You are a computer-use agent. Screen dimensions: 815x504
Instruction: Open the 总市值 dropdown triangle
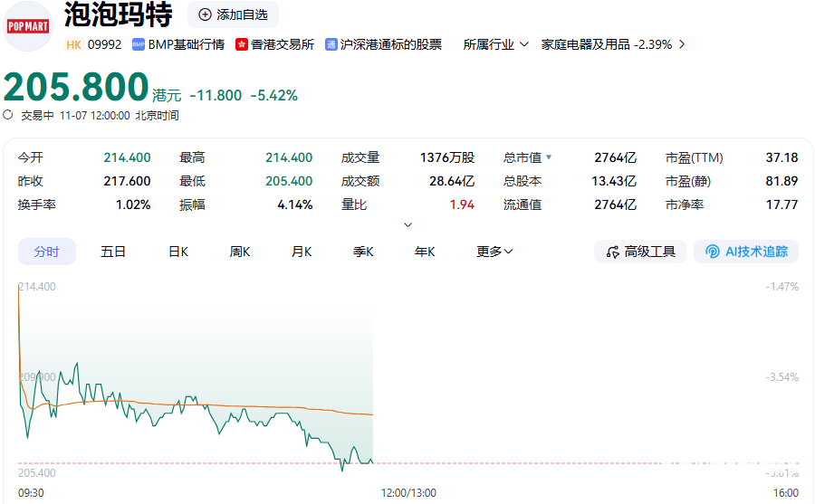click(549, 157)
